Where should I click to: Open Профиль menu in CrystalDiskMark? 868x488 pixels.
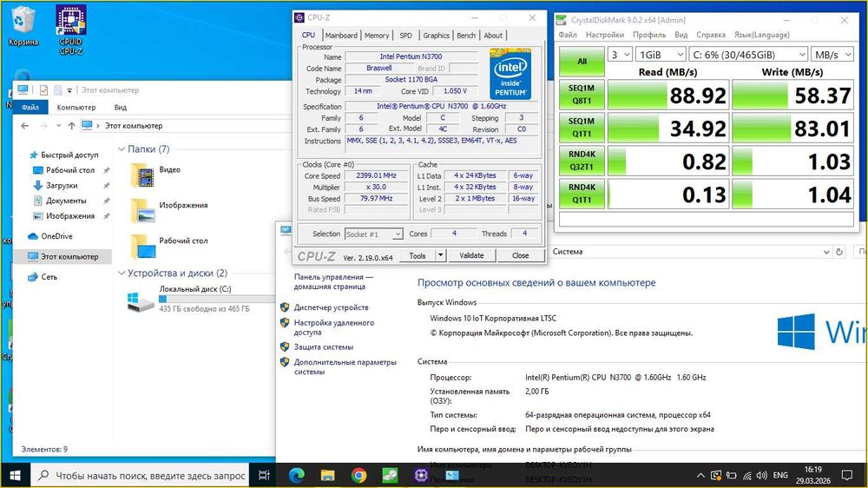click(x=649, y=35)
